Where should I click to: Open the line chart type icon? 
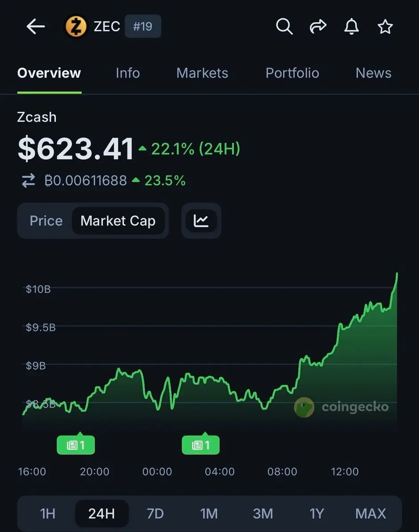[x=201, y=220]
